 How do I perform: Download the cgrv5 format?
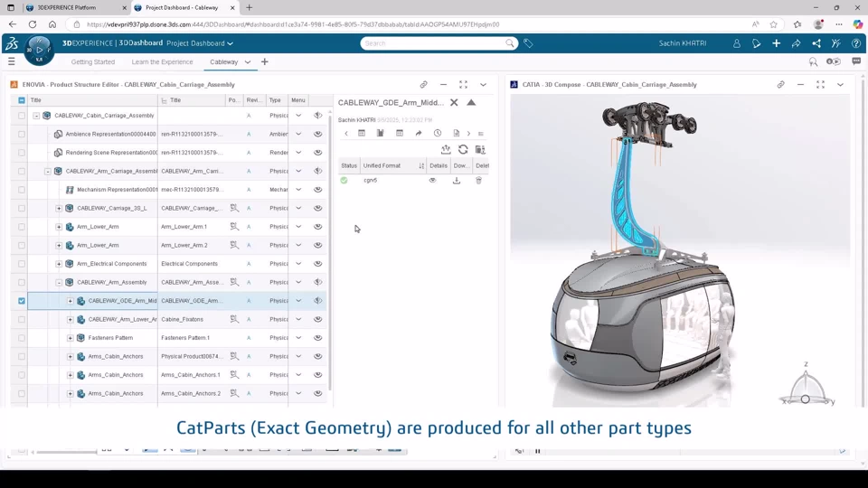click(x=456, y=181)
